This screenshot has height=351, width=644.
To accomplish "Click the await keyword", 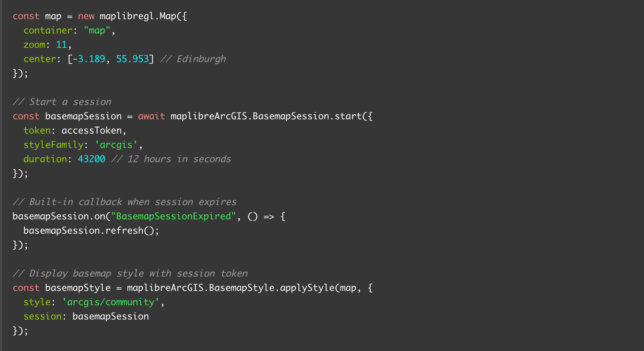I will pyautogui.click(x=151, y=116).
